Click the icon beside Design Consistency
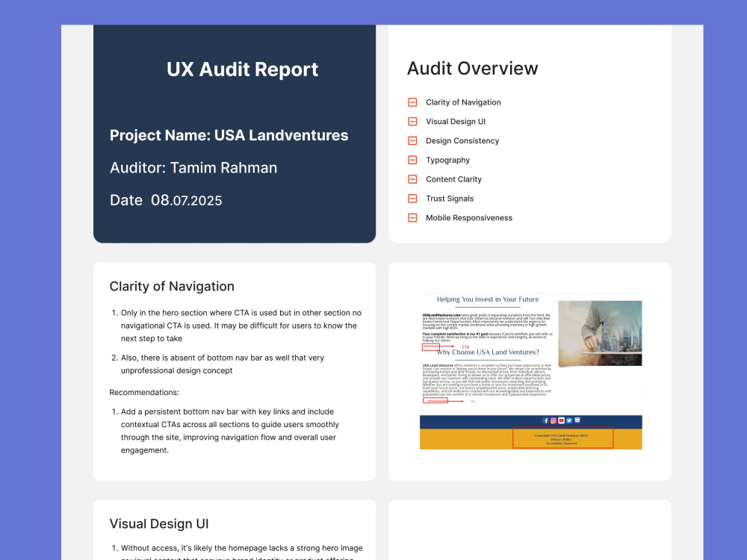The height and width of the screenshot is (560, 747). pos(412,141)
